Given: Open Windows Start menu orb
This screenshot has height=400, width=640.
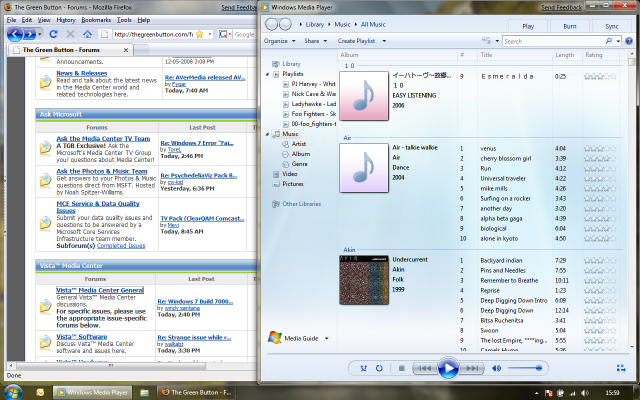Looking at the screenshot, I should pos(12,392).
